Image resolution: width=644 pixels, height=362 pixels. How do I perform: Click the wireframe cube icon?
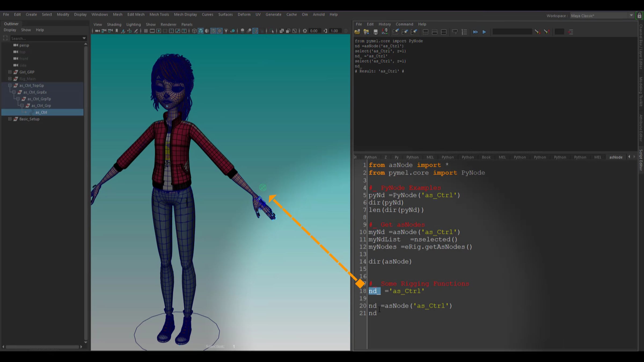point(194,31)
